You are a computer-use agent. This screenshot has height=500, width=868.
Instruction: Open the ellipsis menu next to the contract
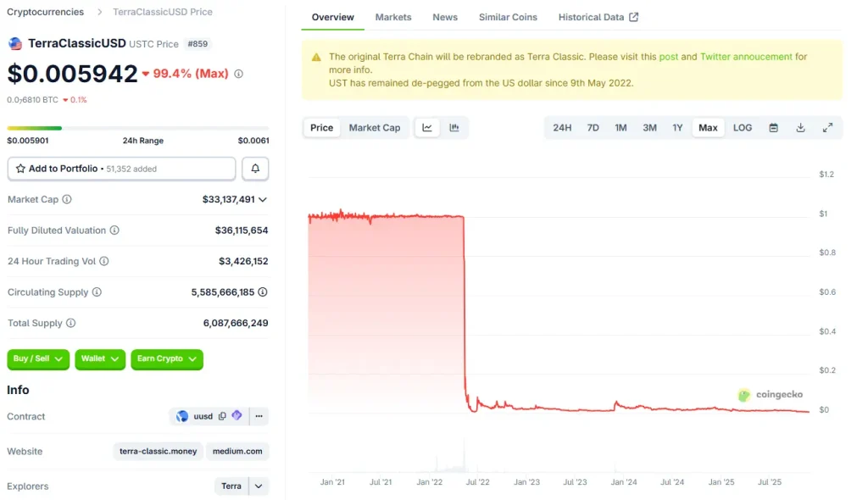[259, 416]
